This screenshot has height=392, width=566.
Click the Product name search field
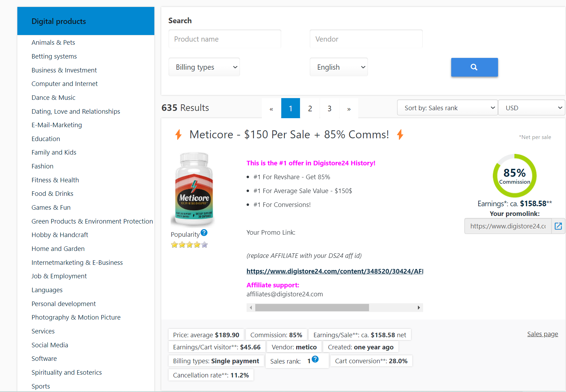point(225,39)
